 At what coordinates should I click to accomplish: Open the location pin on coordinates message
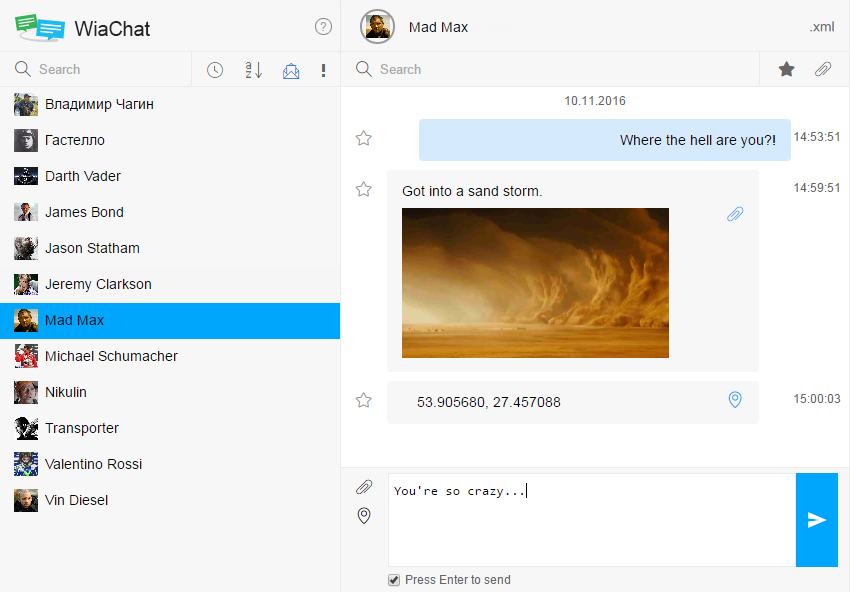tap(735, 400)
